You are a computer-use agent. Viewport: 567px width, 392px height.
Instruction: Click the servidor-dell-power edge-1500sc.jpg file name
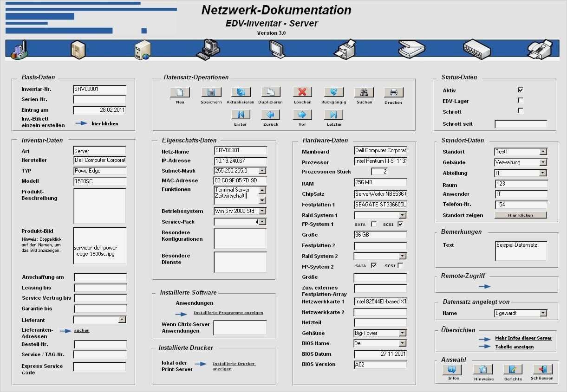point(95,251)
